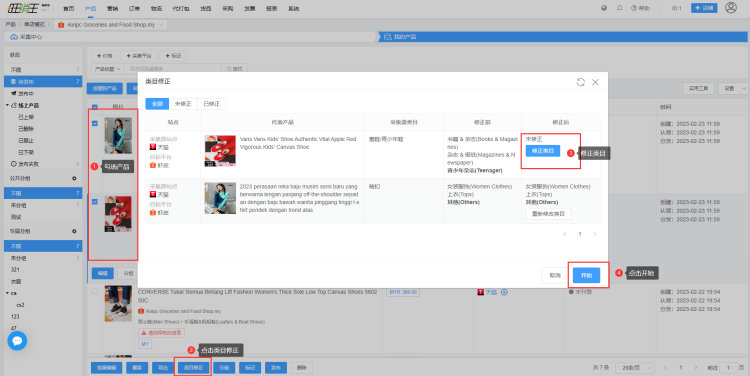Open the CONVERSE shoes product thumbnail
750x376 pixels.
pos(118,303)
